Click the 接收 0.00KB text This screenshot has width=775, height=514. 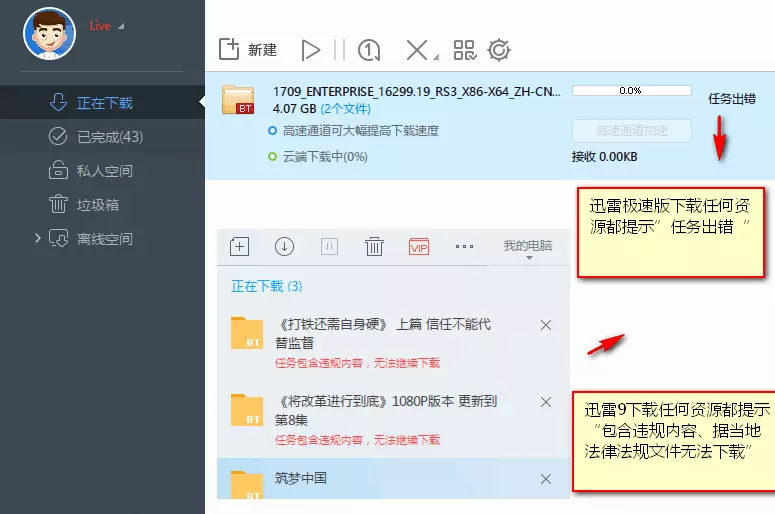pyautogui.click(x=604, y=157)
